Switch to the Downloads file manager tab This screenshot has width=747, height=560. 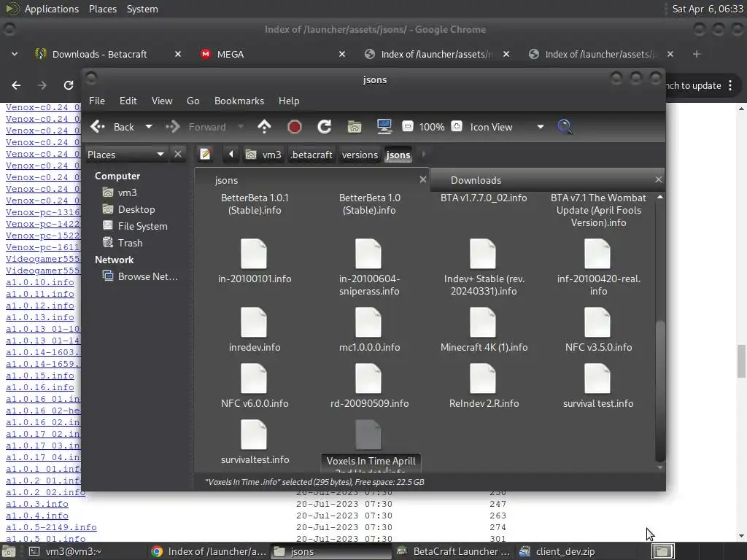pyautogui.click(x=476, y=180)
